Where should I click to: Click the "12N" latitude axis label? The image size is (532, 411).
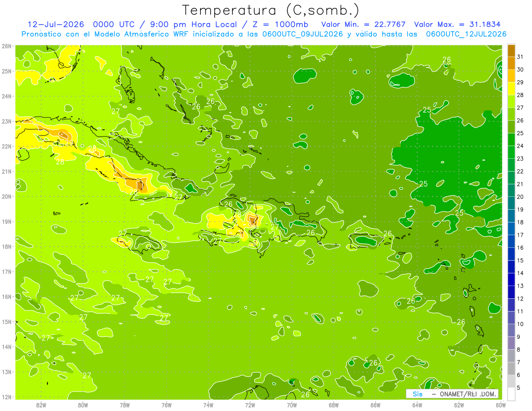click(x=6, y=397)
